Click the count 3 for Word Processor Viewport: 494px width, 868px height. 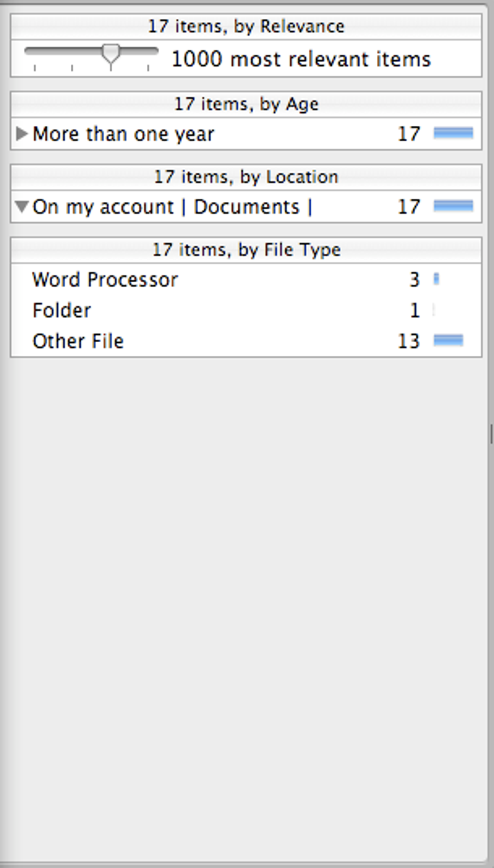click(414, 280)
